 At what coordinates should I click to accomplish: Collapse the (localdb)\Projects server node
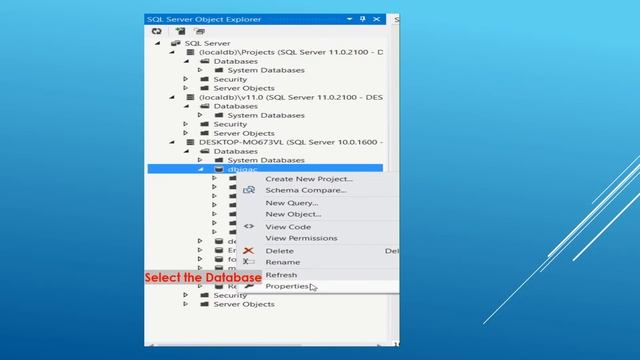pyautogui.click(x=172, y=52)
